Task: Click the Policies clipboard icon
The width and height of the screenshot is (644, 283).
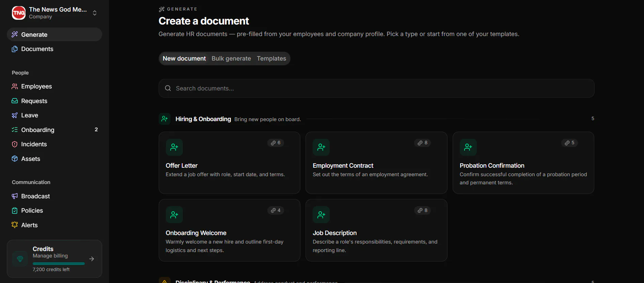Action: click(15, 211)
